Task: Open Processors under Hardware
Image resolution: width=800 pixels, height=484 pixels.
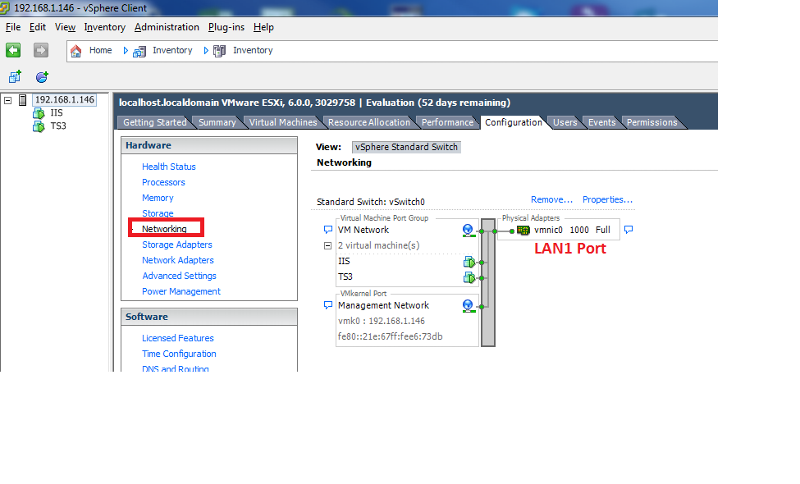Action: coord(163,182)
